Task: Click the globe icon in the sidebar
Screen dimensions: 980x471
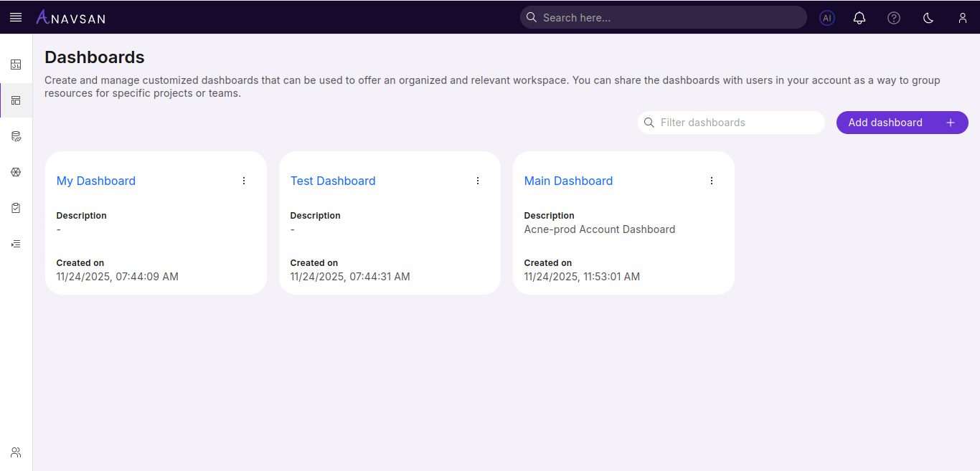Action: click(x=16, y=171)
